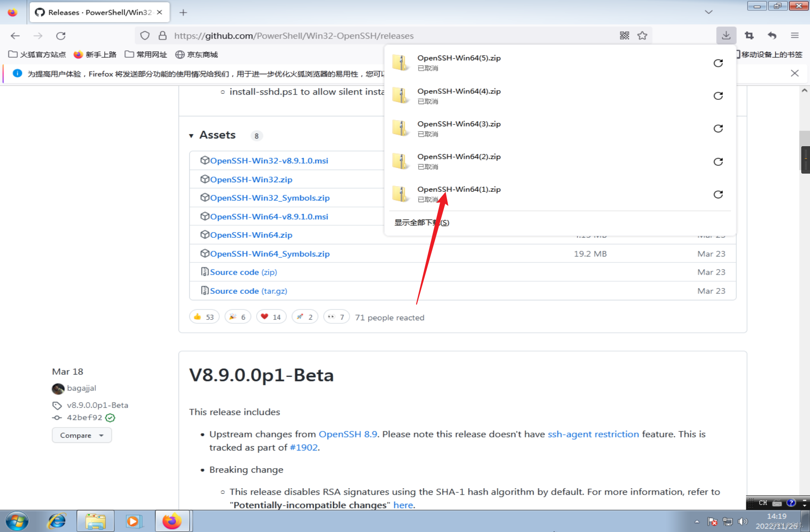
Task: Download OpenSSH-Win64.zip asset
Action: click(251, 235)
